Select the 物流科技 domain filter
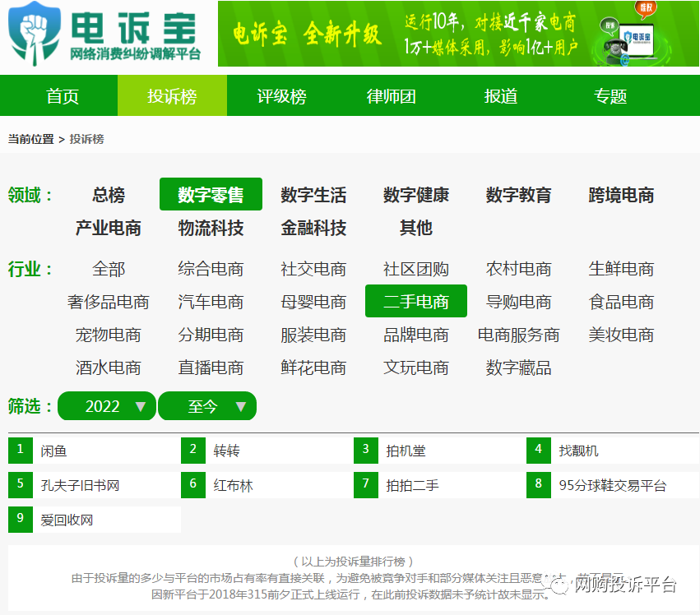Image resolution: width=700 pixels, height=615 pixels. coord(211,228)
